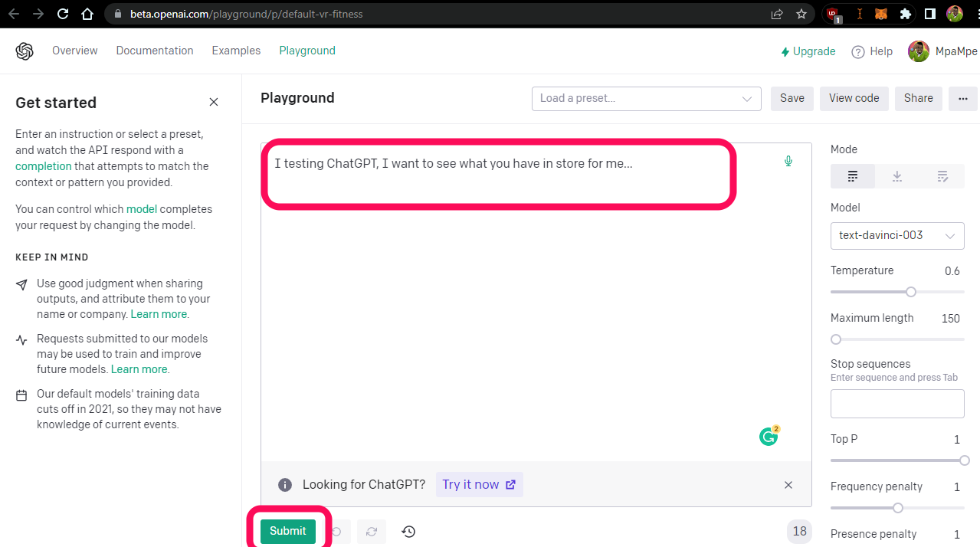This screenshot has height=547, width=980.
Task: Open the model link in Get started
Action: click(x=142, y=209)
